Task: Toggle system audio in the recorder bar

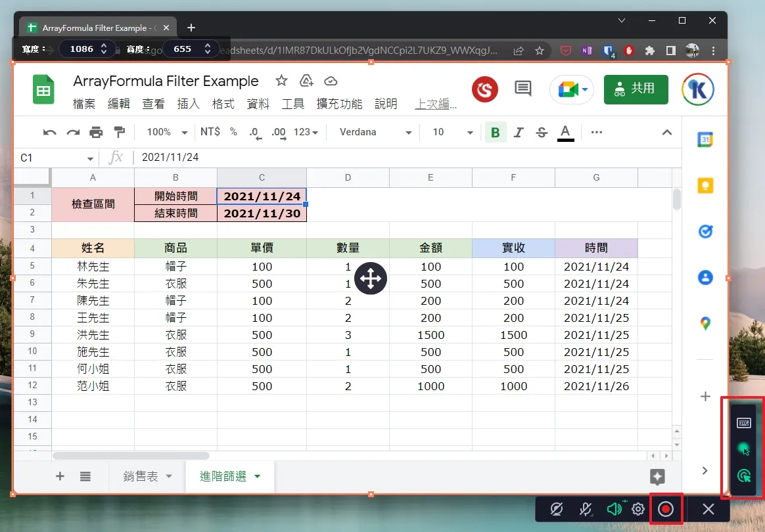Action: 614,509
